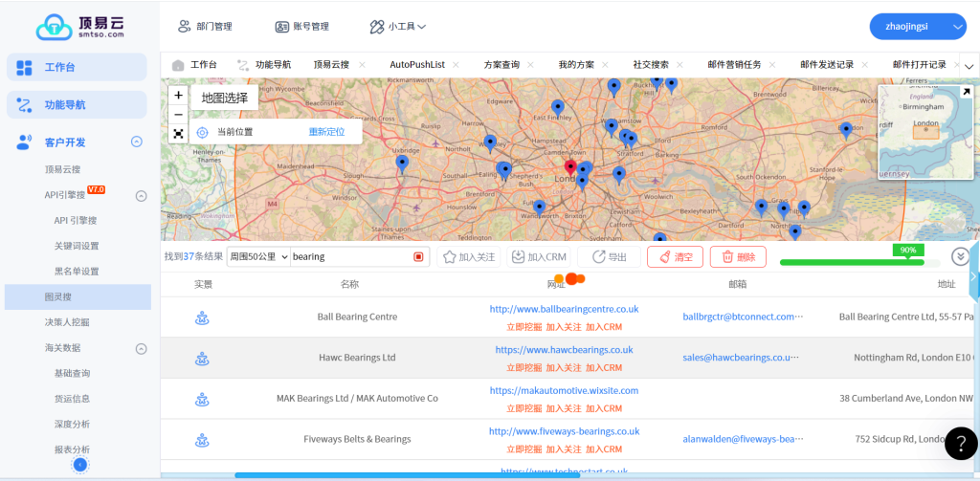Click the red stop icon in search box
Viewport: 980px width, 481px height.
pos(418,257)
